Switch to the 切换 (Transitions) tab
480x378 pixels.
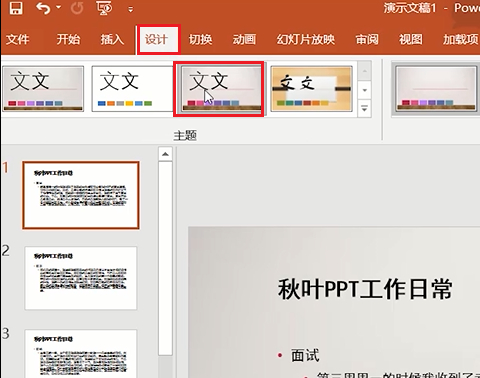[x=200, y=40]
